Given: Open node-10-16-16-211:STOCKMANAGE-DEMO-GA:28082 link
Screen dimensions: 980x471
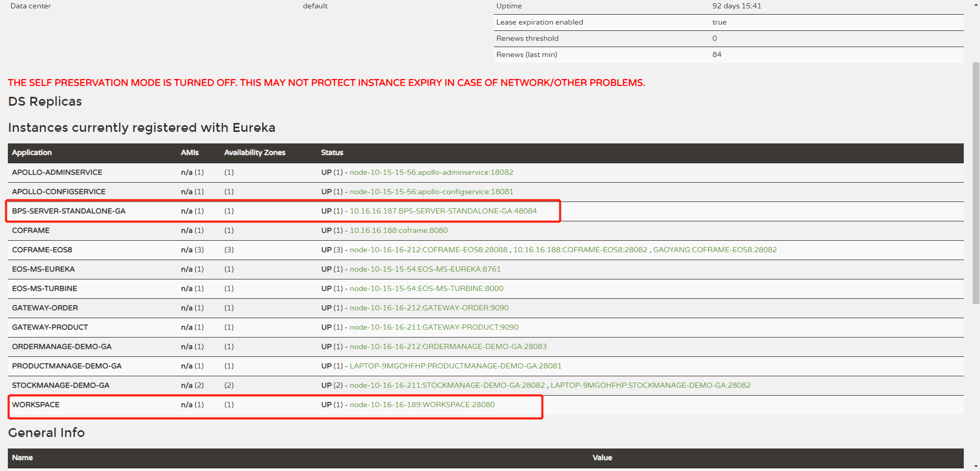Looking at the screenshot, I should pyautogui.click(x=447, y=385).
